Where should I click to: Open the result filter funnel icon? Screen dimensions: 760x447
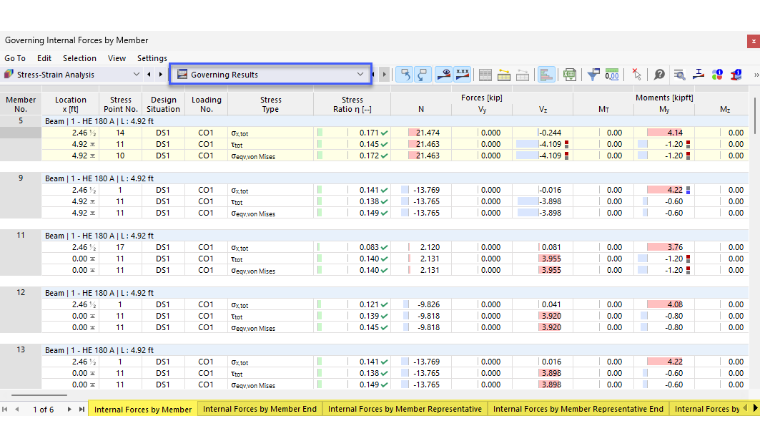click(x=593, y=75)
